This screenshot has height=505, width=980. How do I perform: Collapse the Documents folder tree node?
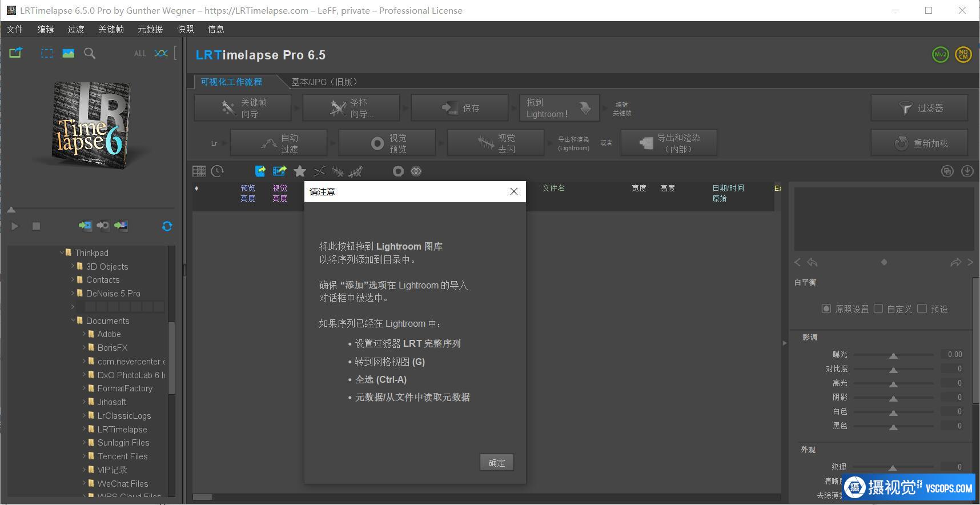pos(73,320)
